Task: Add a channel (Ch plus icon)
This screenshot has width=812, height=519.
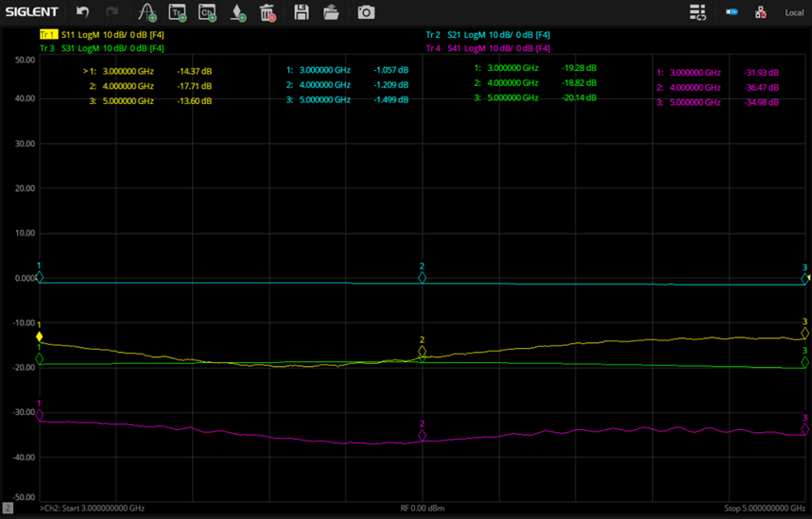Action: [207, 12]
